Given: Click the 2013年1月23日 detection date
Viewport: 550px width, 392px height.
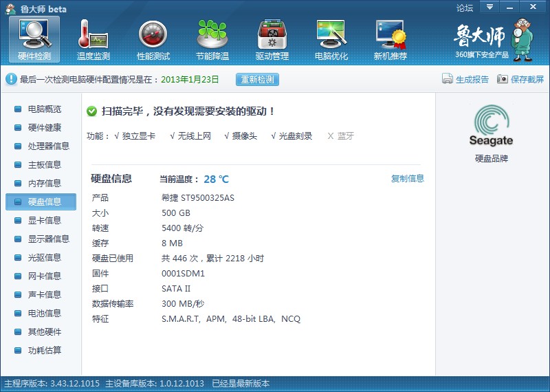Looking at the screenshot, I should [x=190, y=79].
